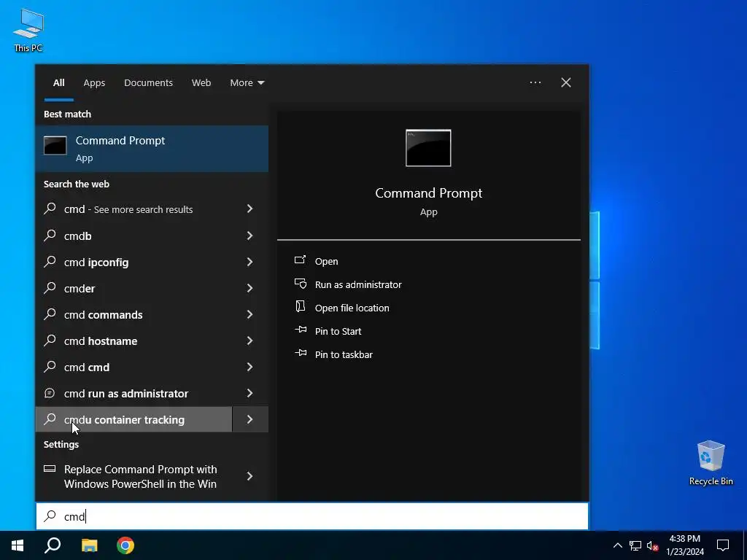Select the 'cmd ipconfig' suggestion
Screen dimensions: 747x560
134,262
